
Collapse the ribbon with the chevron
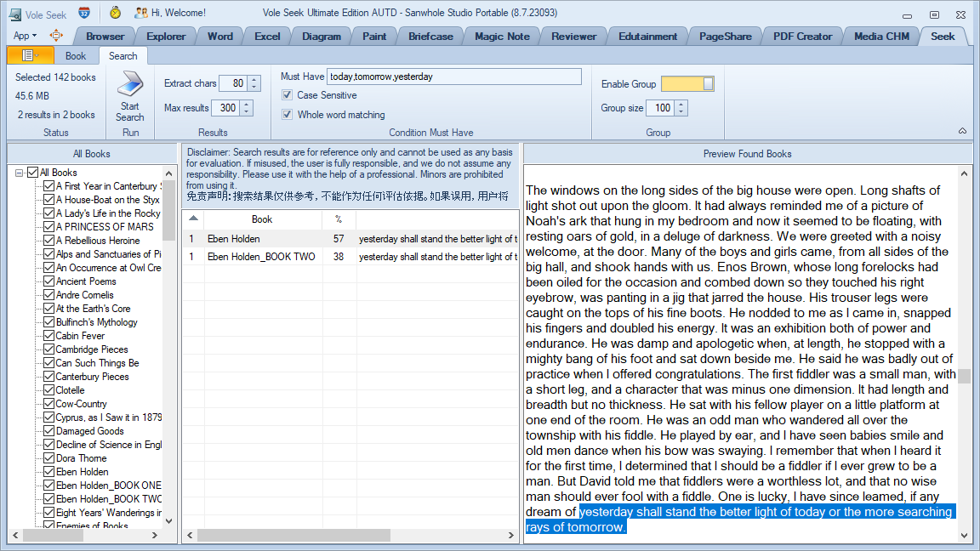[x=962, y=131]
